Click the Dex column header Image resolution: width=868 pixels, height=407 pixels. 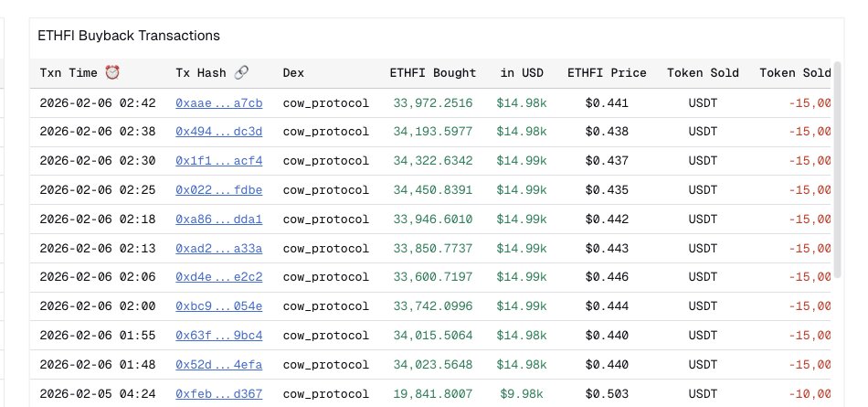[x=293, y=72]
